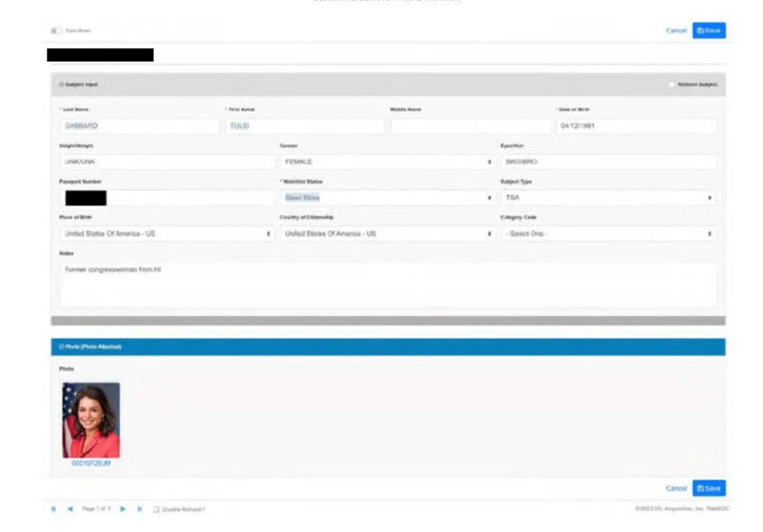This screenshot has height=532, width=763.
Task: Open the attached photo file name link
Action: [91, 464]
